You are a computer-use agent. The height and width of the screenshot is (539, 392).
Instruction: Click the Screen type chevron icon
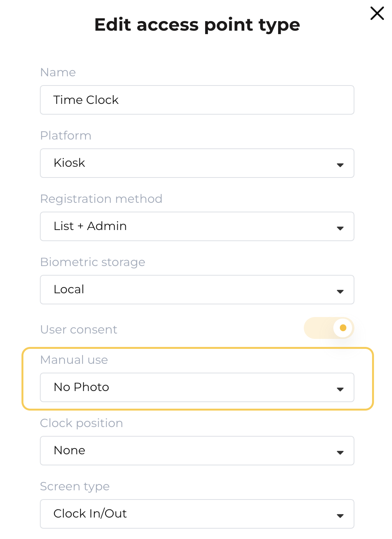[340, 516]
